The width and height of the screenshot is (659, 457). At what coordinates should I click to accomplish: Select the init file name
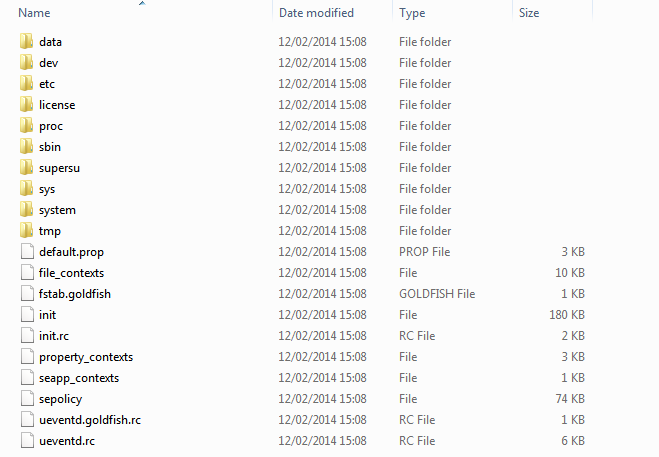click(47, 315)
